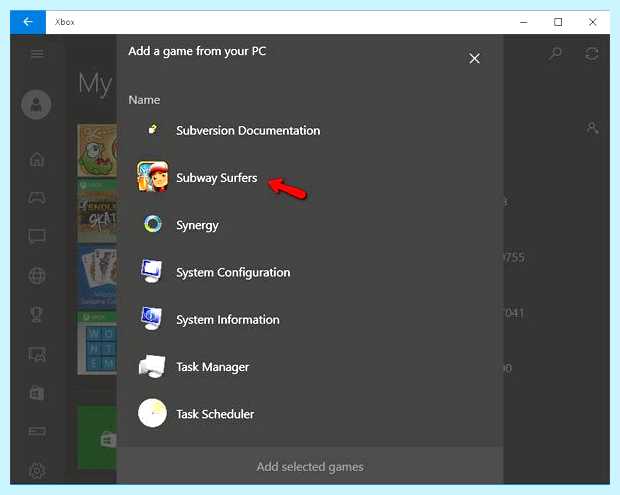Click the refresh icon at top right
This screenshot has width=620, height=495.
[592, 54]
